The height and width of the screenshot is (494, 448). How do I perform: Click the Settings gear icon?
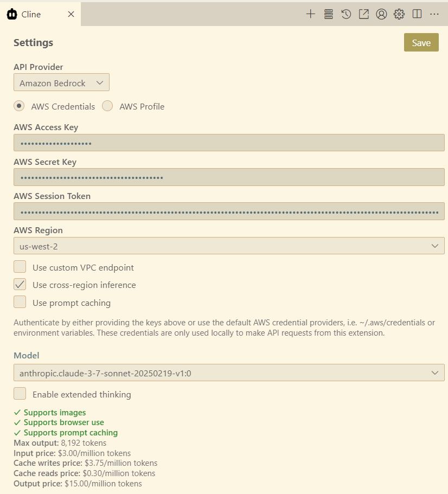(x=399, y=14)
